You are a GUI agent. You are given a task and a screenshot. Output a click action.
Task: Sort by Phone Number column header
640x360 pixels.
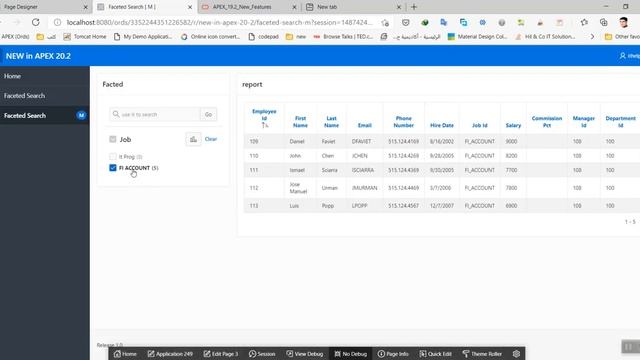coord(404,122)
